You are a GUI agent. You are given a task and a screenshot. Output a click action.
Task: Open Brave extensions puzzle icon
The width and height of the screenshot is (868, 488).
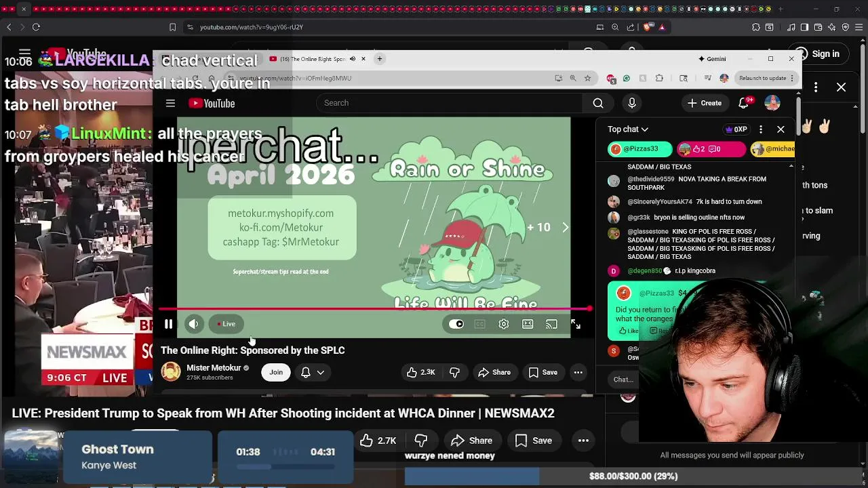756,27
